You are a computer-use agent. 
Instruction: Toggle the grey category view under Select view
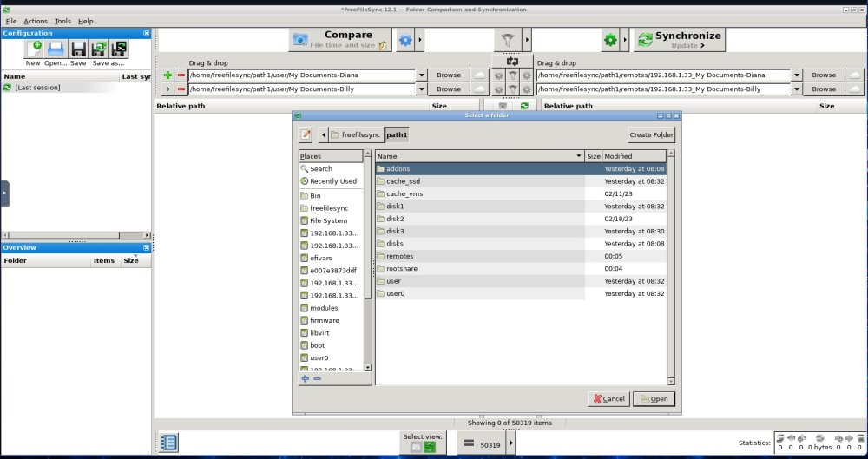point(417,447)
